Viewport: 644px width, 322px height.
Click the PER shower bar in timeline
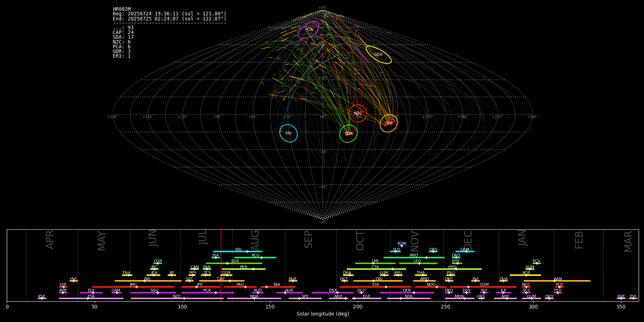pos(244,269)
